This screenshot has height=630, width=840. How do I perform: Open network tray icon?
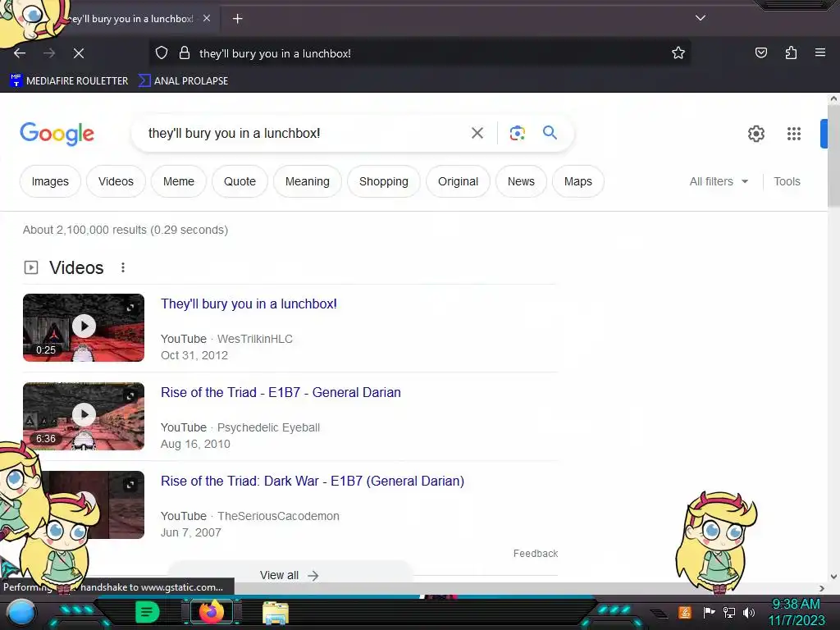(729, 612)
